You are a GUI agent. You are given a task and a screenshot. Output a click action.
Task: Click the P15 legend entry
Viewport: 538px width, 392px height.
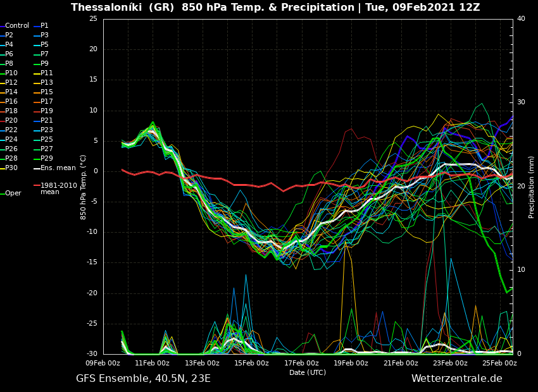coord(47,92)
